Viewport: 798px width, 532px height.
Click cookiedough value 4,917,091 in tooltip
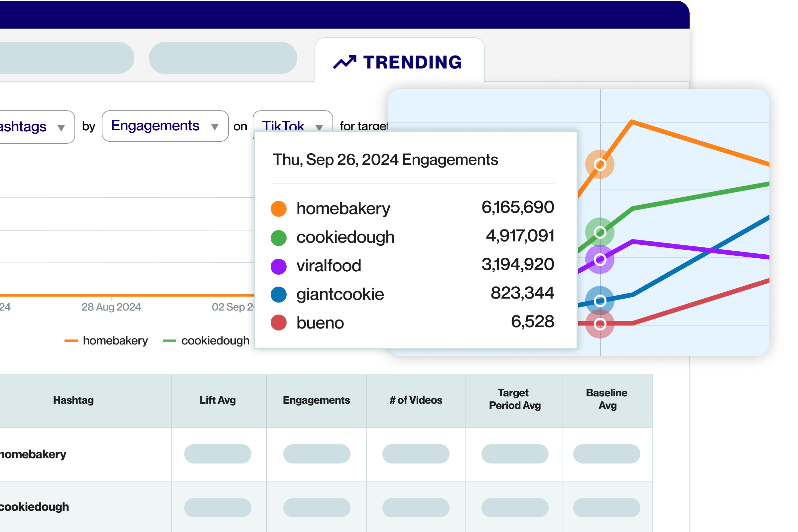tap(520, 236)
